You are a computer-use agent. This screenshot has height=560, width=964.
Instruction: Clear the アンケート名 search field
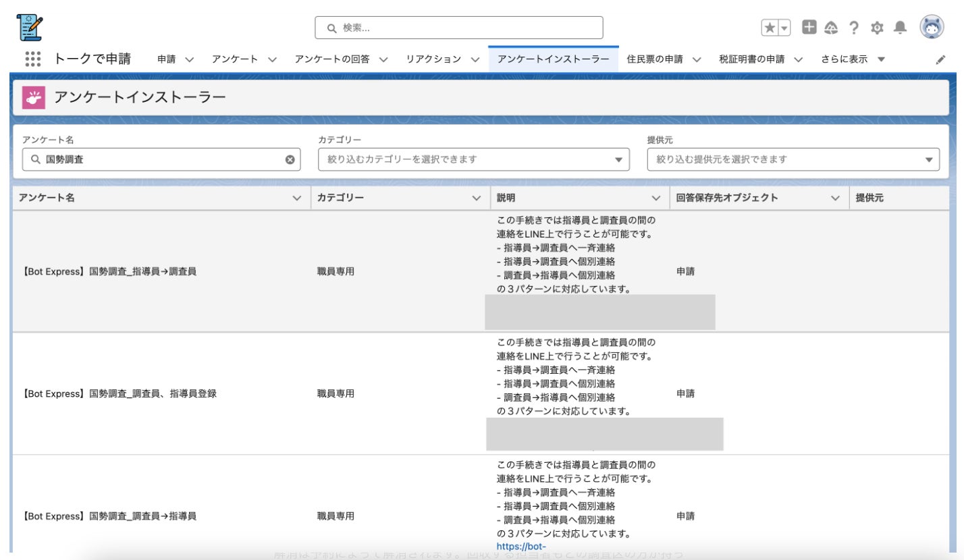[290, 160]
